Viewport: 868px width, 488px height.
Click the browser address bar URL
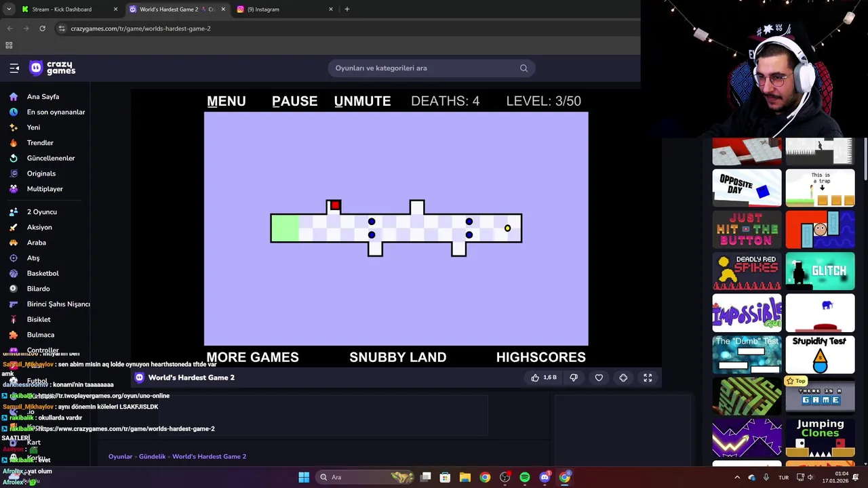(140, 28)
